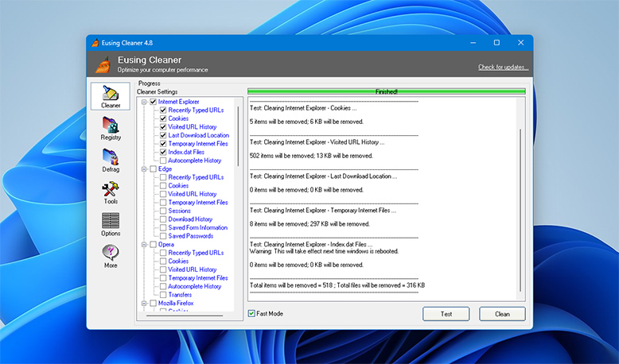Click the cleaner settings tree vertical scrollbar
This screenshot has height=364, width=619.
pos(238,136)
